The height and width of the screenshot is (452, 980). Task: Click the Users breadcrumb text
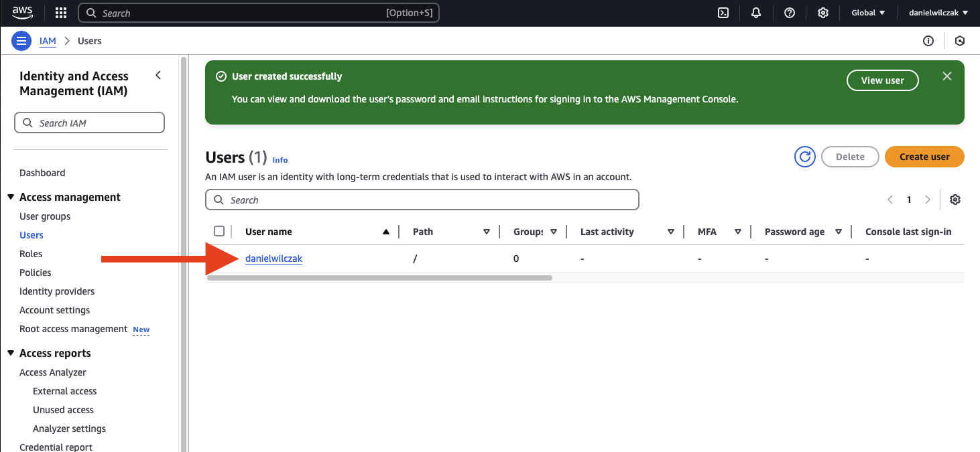pyautogui.click(x=90, y=41)
